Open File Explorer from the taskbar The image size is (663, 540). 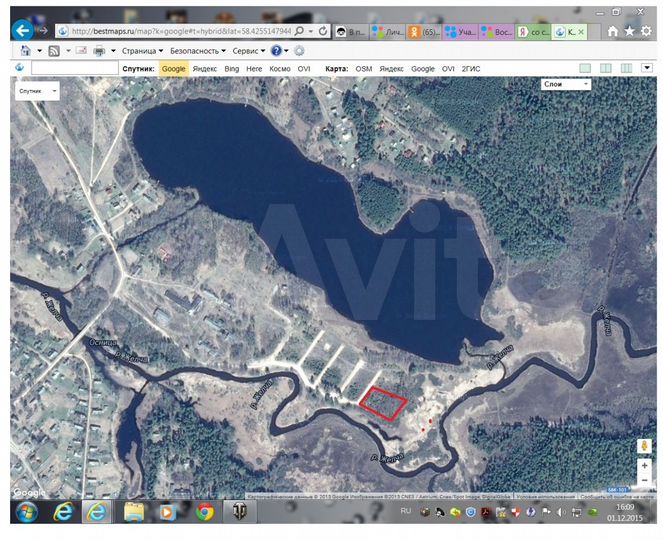click(134, 513)
